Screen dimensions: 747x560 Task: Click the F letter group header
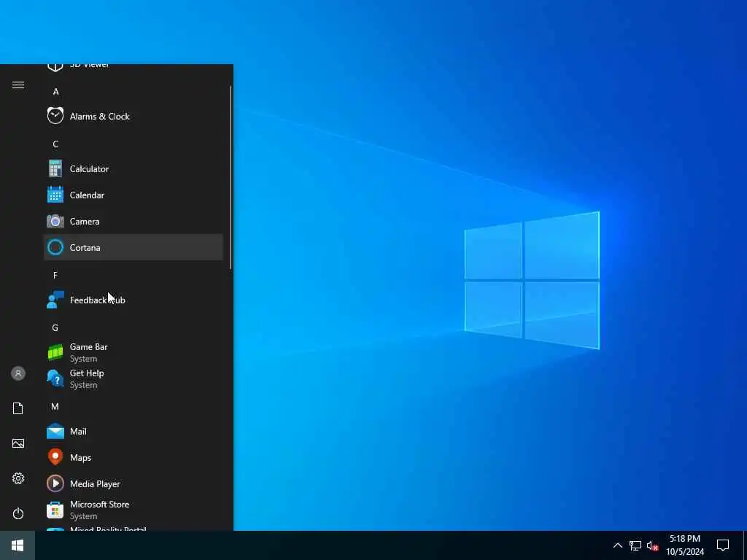coord(55,275)
